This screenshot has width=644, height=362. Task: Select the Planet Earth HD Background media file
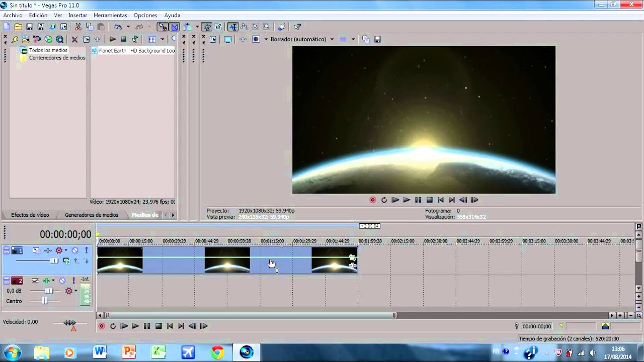[133, 50]
